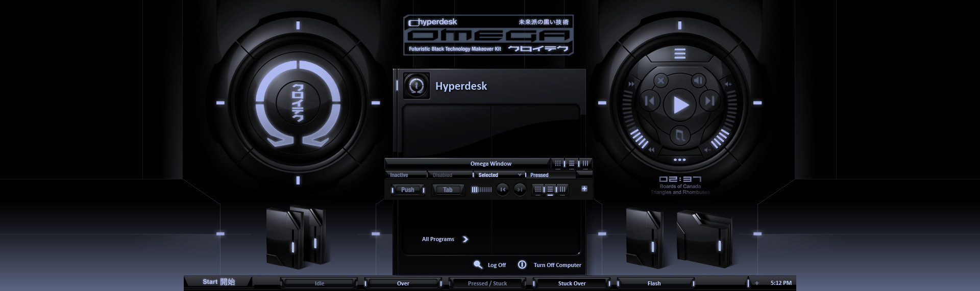The width and height of the screenshot is (980, 291).
Task: Click the Start button on taskbar
Action: pyautogui.click(x=218, y=282)
